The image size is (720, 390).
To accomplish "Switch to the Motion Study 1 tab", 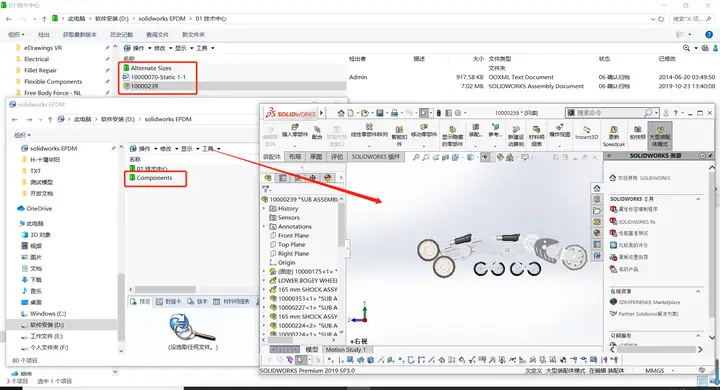I will [x=346, y=350].
